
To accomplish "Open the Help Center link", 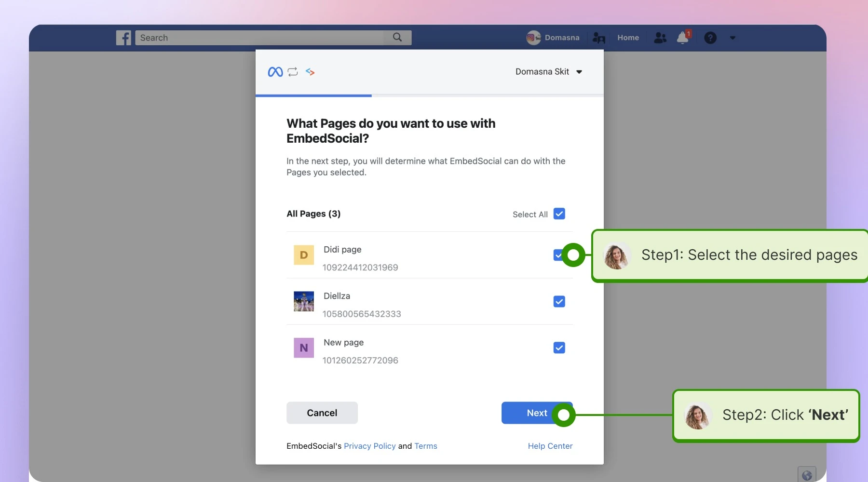I will pyautogui.click(x=550, y=446).
